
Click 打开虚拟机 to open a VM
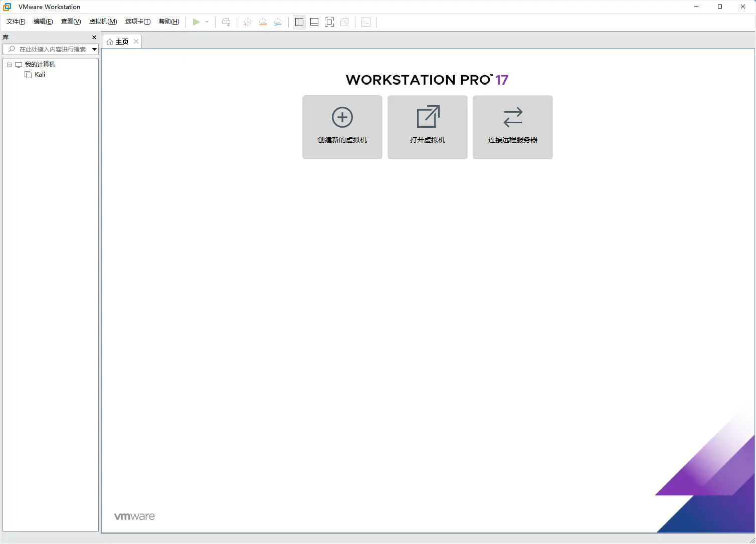coord(427,127)
